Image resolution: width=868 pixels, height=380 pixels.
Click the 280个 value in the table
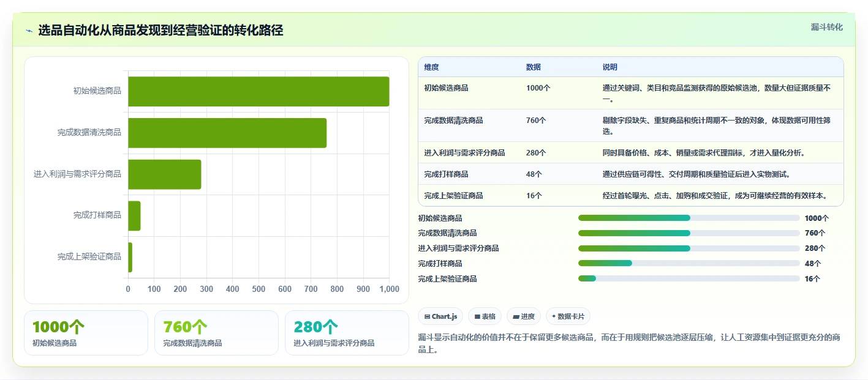[536, 153]
